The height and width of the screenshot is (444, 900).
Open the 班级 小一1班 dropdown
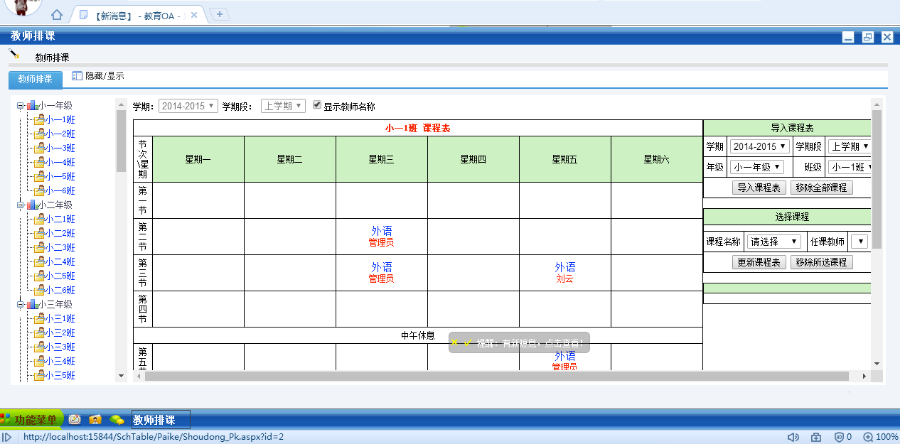pyautogui.click(x=850, y=167)
